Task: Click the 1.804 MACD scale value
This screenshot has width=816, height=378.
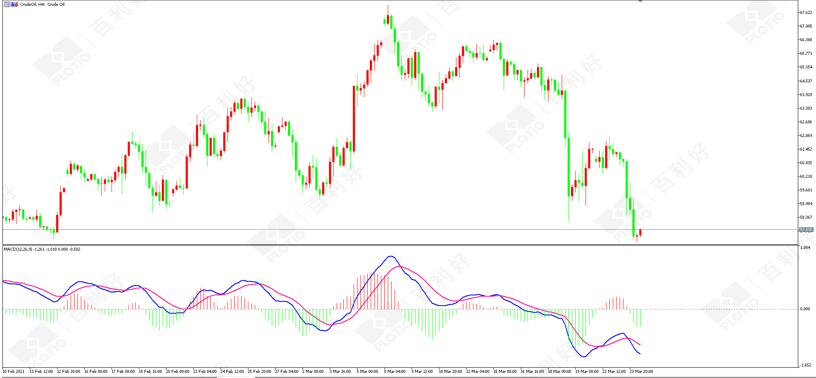Action: pyautogui.click(x=806, y=248)
